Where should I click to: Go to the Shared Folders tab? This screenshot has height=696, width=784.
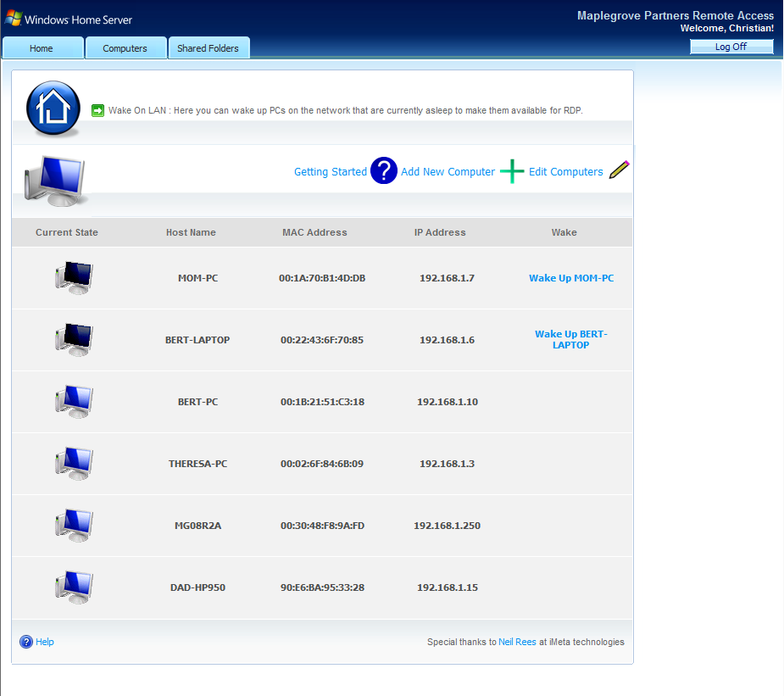click(x=208, y=48)
